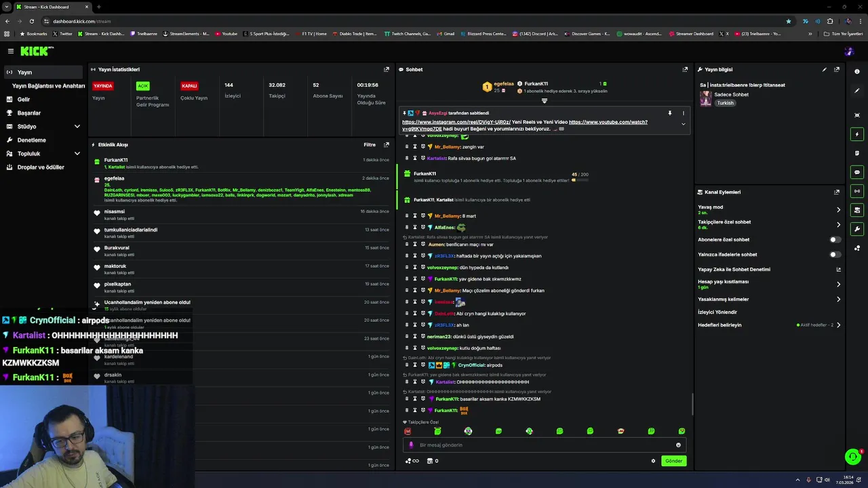Click the Turkish language tag
The height and width of the screenshot is (488, 868).
(726, 103)
